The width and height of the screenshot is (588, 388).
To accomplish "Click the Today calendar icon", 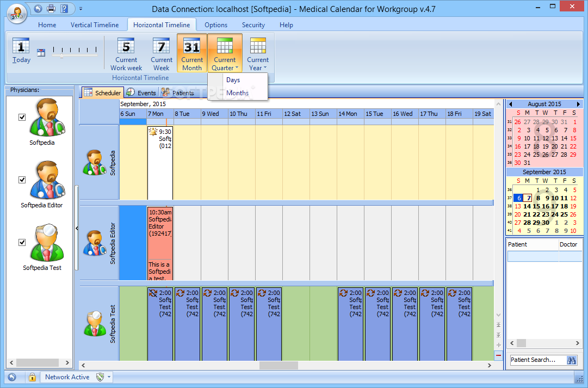I will pyautogui.click(x=21, y=51).
